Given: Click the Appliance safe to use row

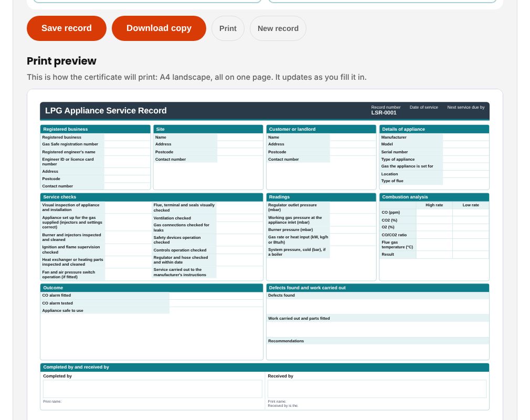Looking at the screenshot, I should pos(152,310).
